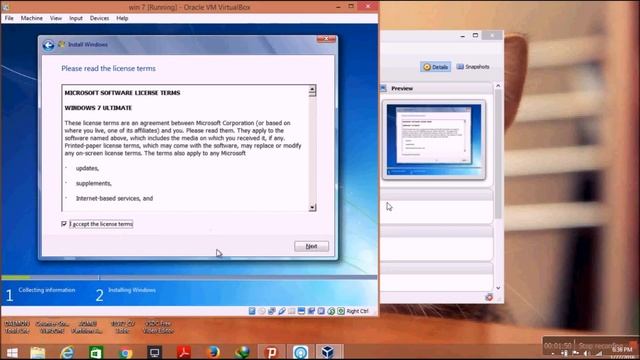Open the Windows Store taskbar icon

coord(96,352)
